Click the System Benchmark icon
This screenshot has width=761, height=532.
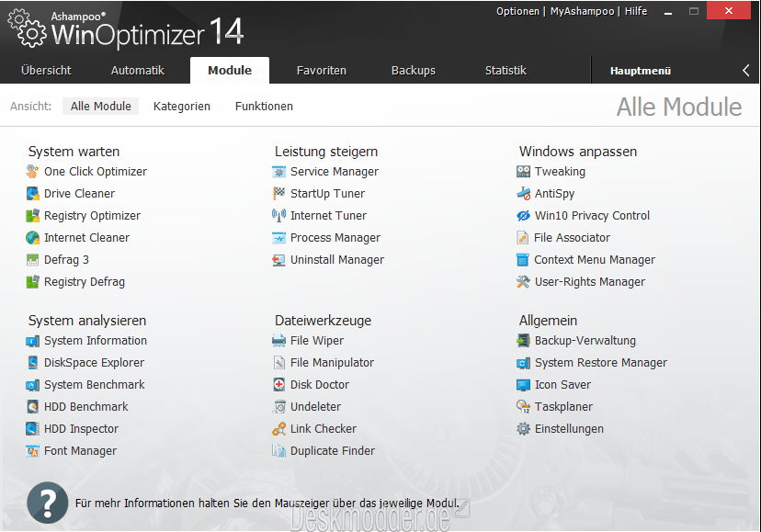(x=32, y=385)
